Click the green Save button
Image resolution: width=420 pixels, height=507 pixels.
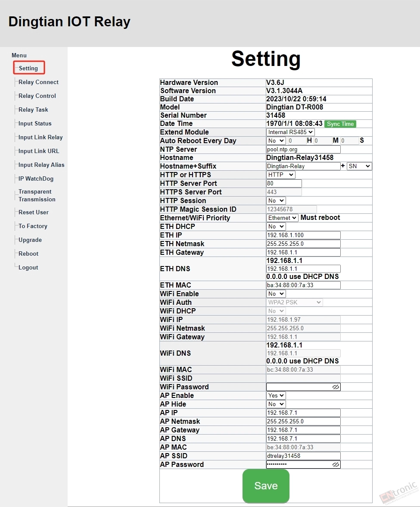point(266,486)
